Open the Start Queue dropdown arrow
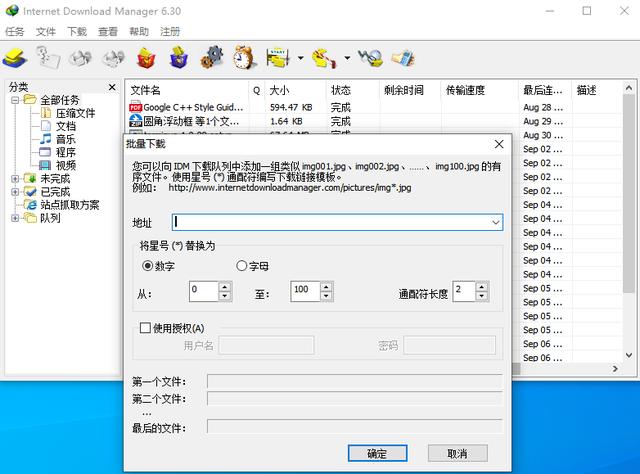640x474 pixels. coord(300,58)
